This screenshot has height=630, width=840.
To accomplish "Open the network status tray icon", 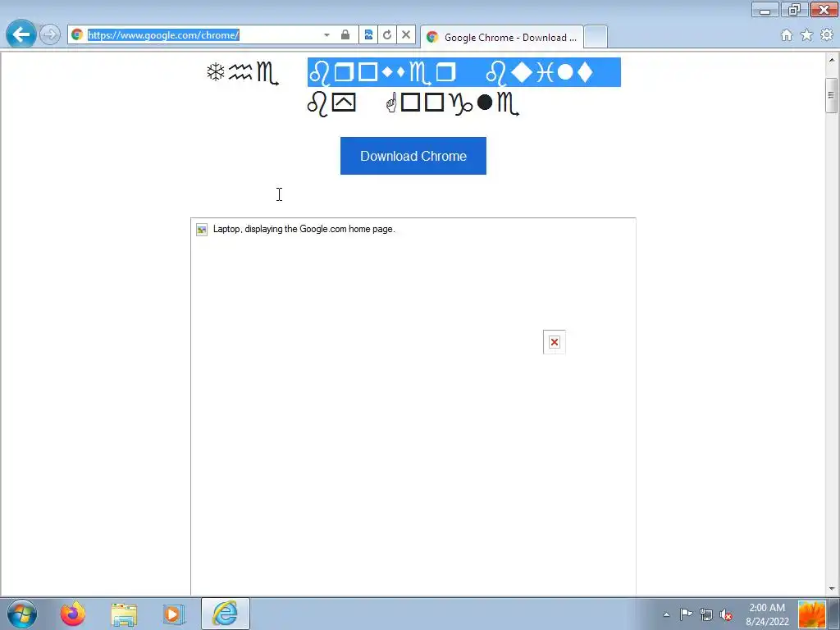I will click(706, 614).
